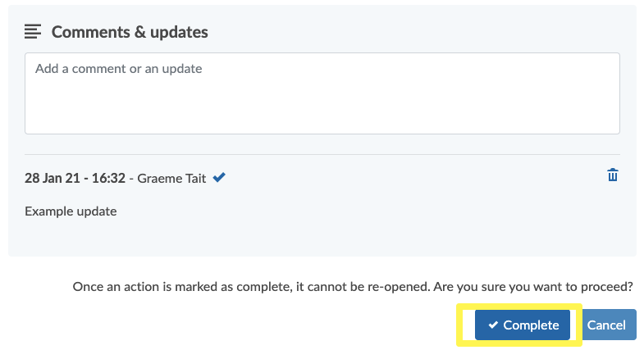
Task: Click the placeholder text in comment box
Action: point(118,69)
